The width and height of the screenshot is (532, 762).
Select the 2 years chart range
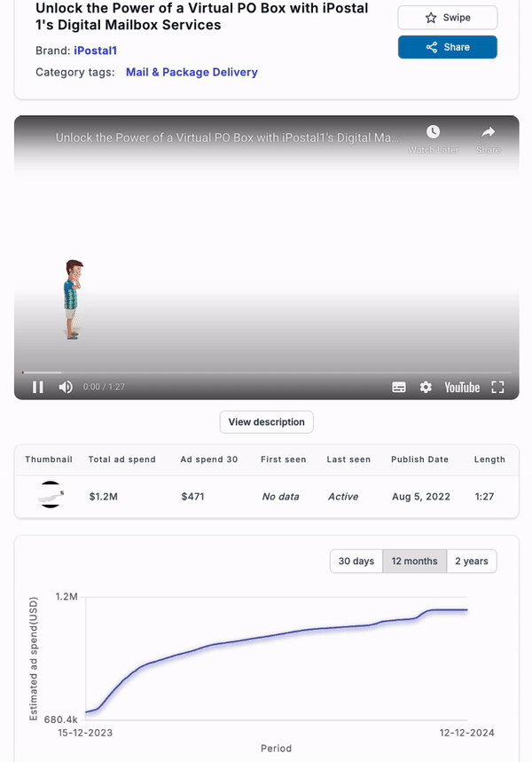click(472, 562)
